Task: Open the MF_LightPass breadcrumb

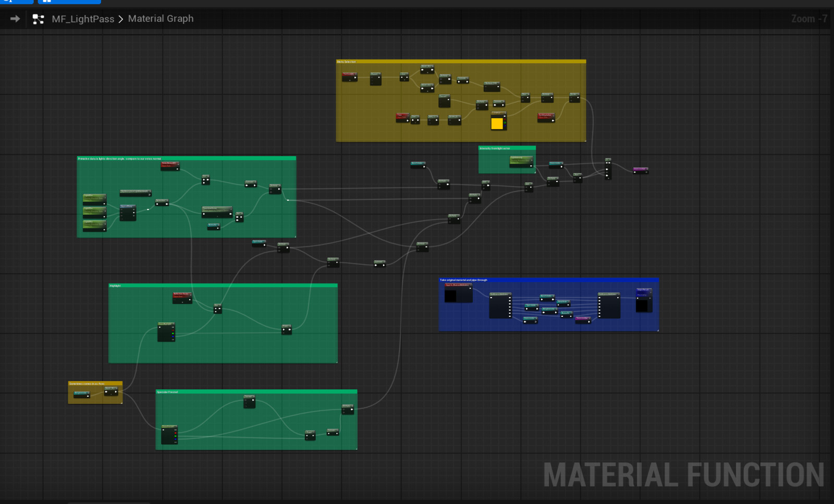Action: tap(83, 19)
